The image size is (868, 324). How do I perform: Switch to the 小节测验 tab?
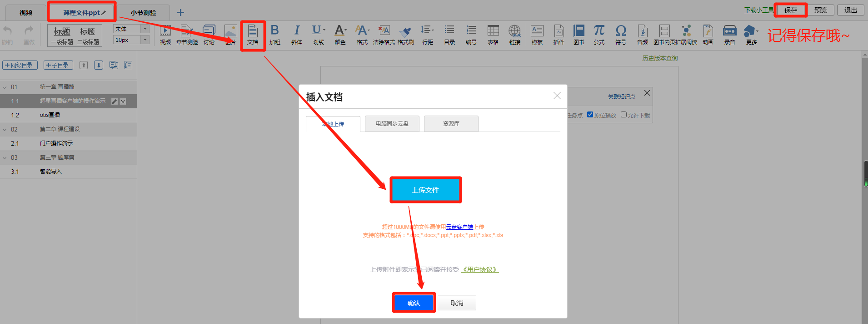click(143, 13)
